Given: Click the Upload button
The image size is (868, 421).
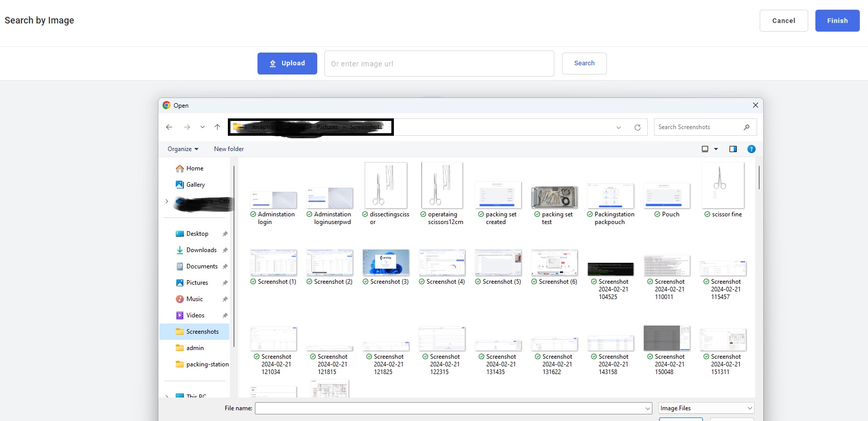Looking at the screenshot, I should (x=287, y=63).
